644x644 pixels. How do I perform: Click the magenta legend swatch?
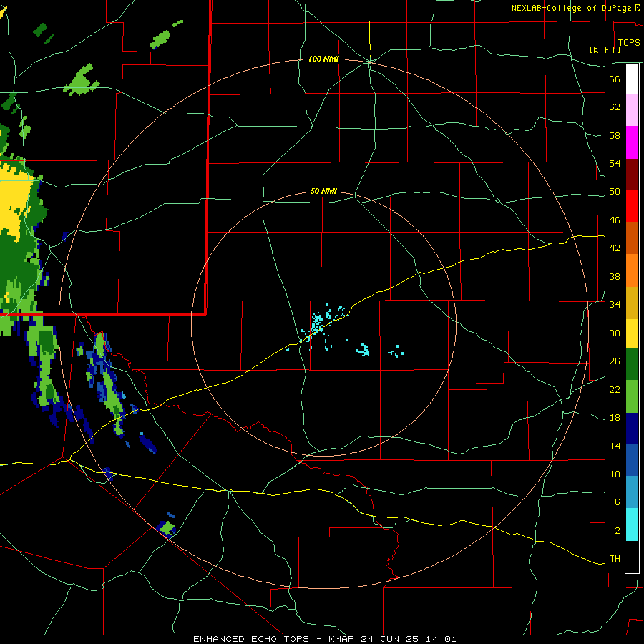632,142
